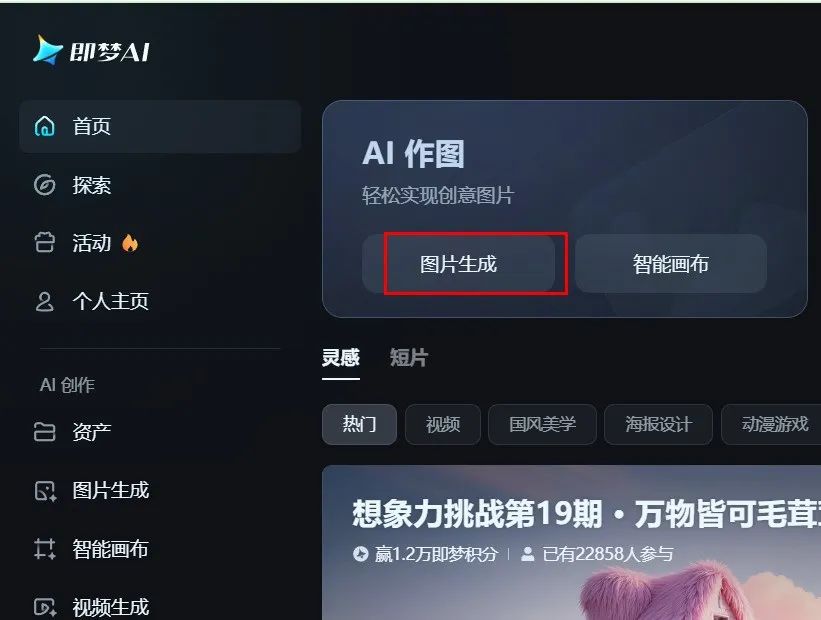Open 活动 gift box icon

pos(45,243)
